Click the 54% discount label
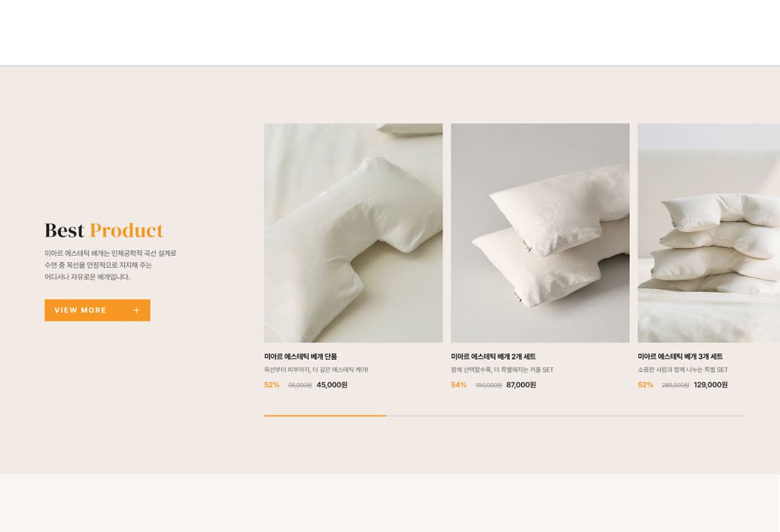This screenshot has width=780, height=532. (459, 385)
